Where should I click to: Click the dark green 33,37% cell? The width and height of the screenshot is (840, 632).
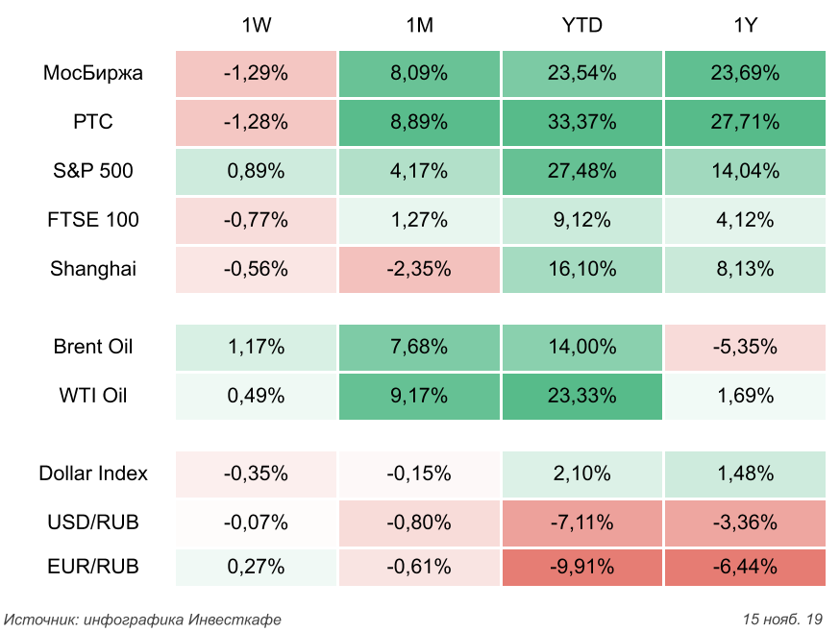(582, 122)
